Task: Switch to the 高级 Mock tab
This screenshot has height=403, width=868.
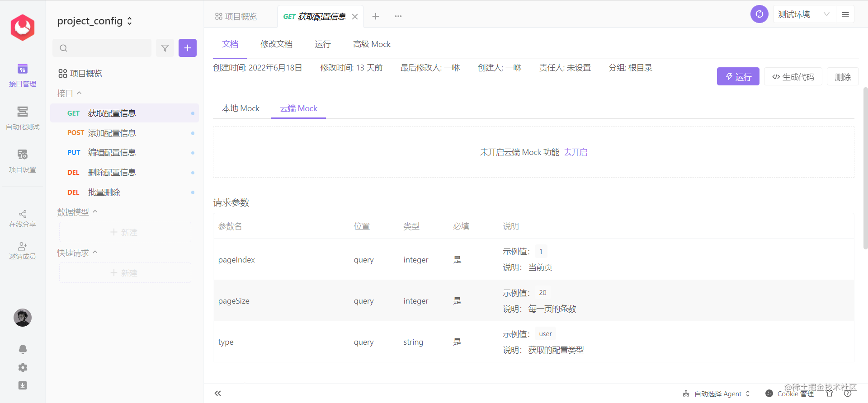Action: [x=372, y=44]
